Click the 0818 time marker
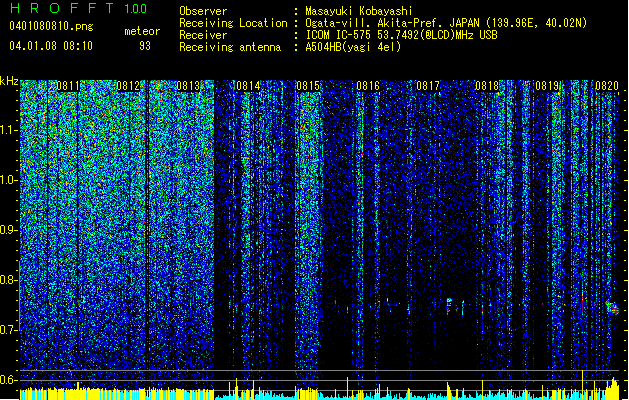629x400 pixels. click(487, 86)
